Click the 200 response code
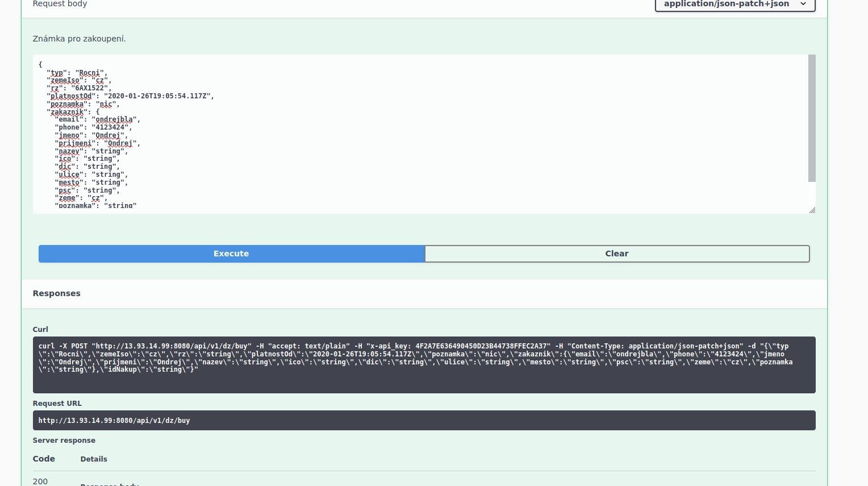The width and height of the screenshot is (868, 486). click(40, 481)
